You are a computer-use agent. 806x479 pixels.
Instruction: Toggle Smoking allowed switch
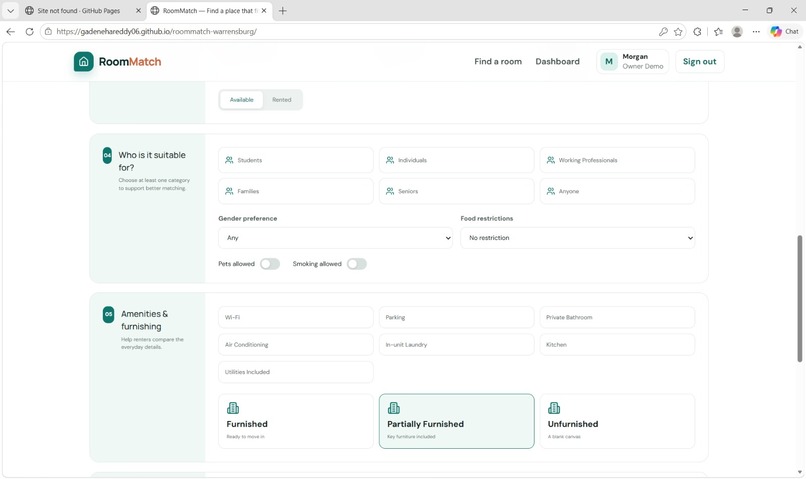[x=357, y=264]
